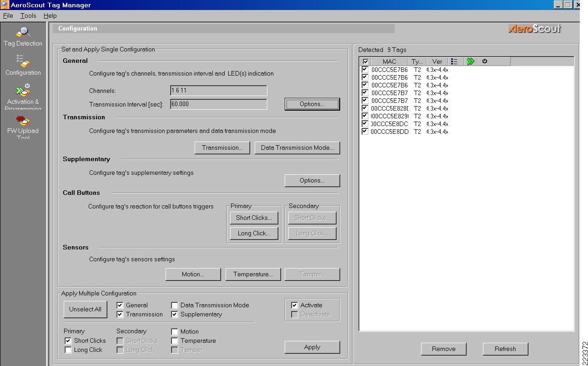Open the File menu

[8, 15]
